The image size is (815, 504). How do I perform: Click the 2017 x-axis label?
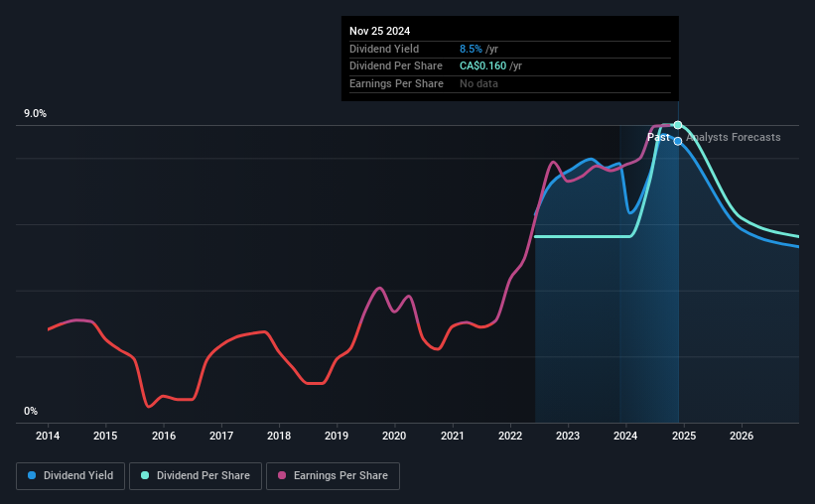pyautogui.click(x=221, y=436)
